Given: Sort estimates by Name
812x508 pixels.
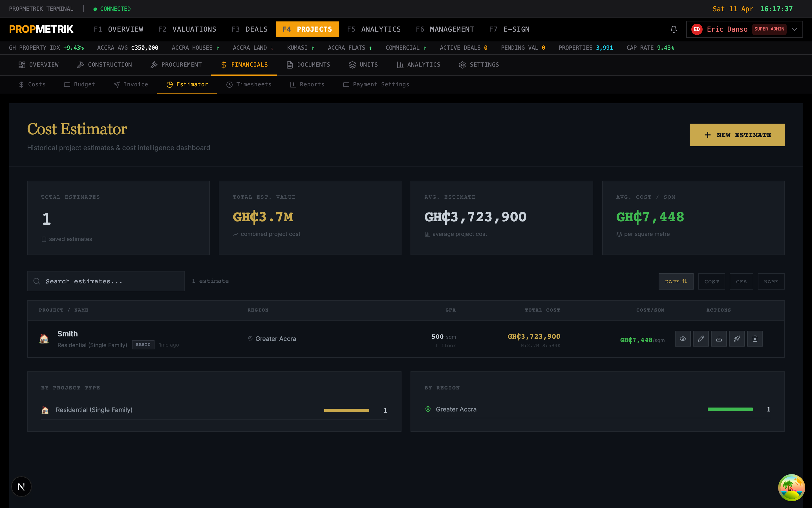Looking at the screenshot, I should click(x=771, y=282).
